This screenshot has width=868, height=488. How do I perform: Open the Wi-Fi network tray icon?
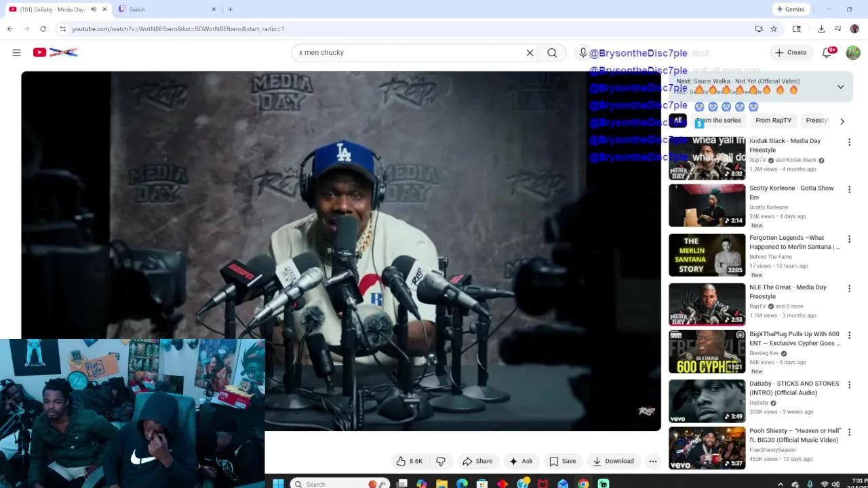[825, 484]
